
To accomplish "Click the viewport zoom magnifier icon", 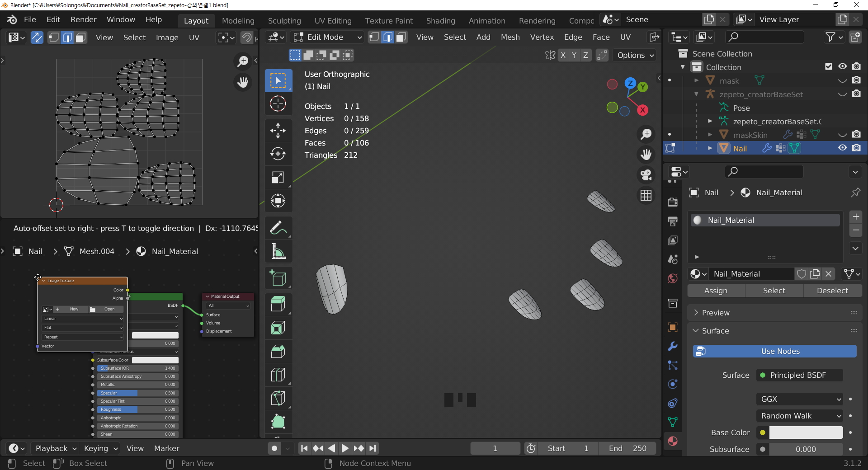I will pyautogui.click(x=646, y=134).
